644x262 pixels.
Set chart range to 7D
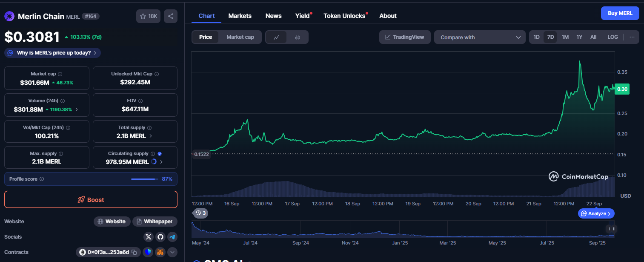(x=550, y=37)
